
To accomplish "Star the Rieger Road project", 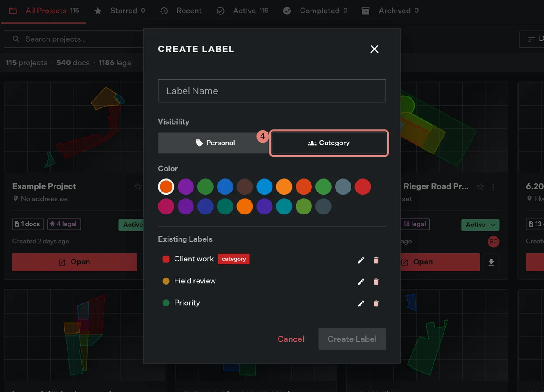I will [480, 187].
